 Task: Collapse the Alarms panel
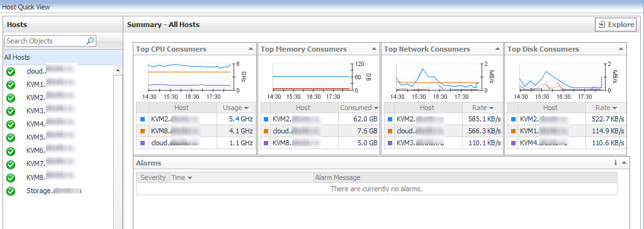624,163
